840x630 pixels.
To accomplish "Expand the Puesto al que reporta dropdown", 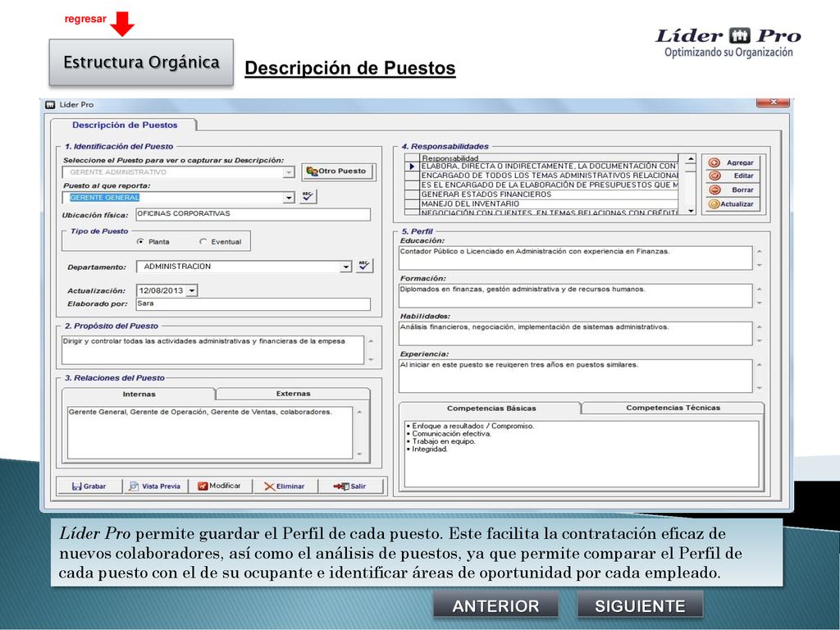I will click(x=289, y=198).
